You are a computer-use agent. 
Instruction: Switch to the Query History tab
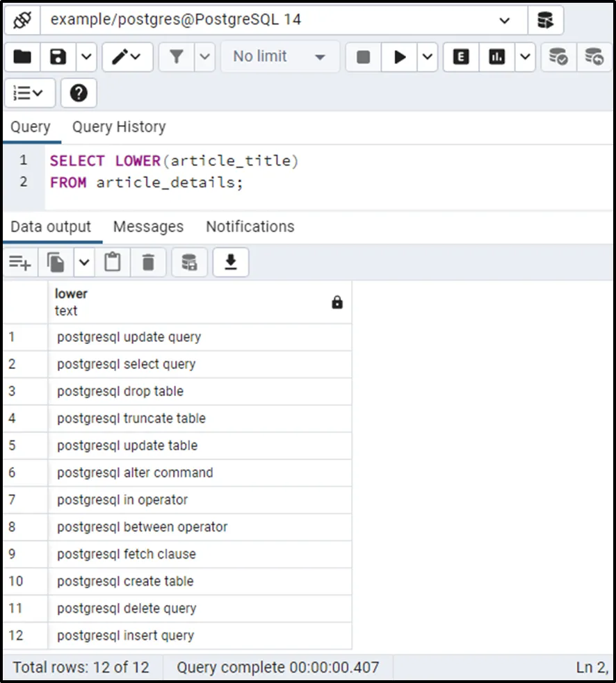click(119, 127)
